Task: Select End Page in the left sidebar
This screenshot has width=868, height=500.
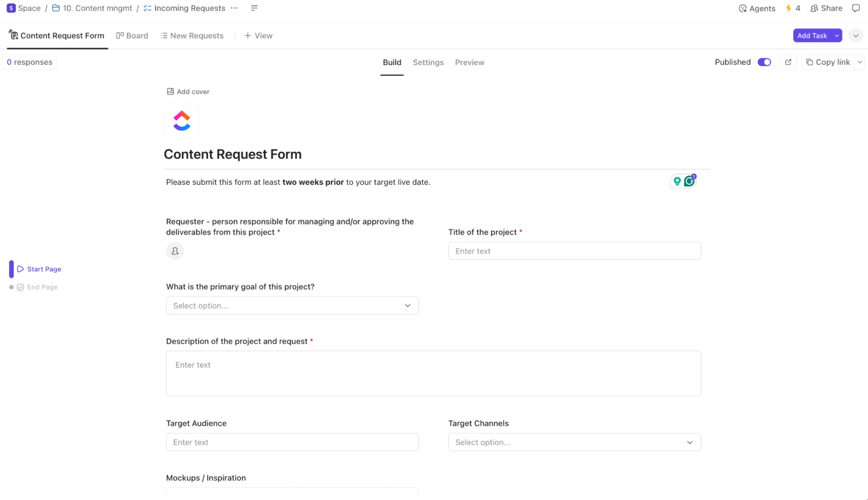Action: click(x=42, y=287)
